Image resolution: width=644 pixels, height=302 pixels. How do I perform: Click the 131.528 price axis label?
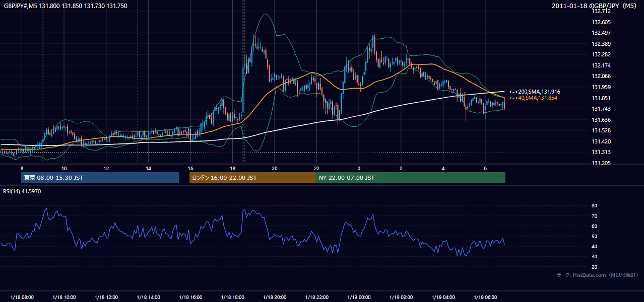602,130
